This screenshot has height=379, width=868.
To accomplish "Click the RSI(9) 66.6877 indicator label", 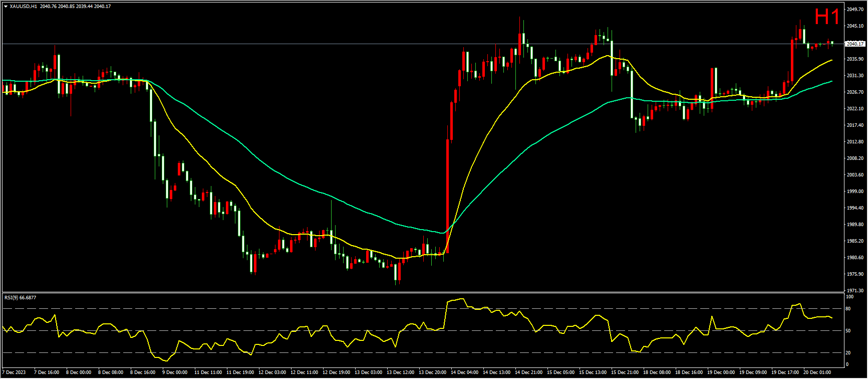I will click(20, 297).
